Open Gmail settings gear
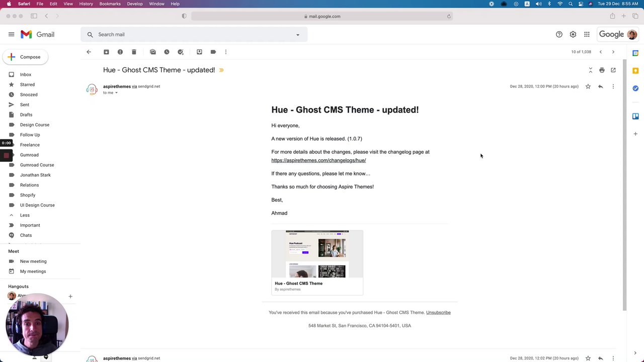The image size is (644, 362). tap(573, 34)
